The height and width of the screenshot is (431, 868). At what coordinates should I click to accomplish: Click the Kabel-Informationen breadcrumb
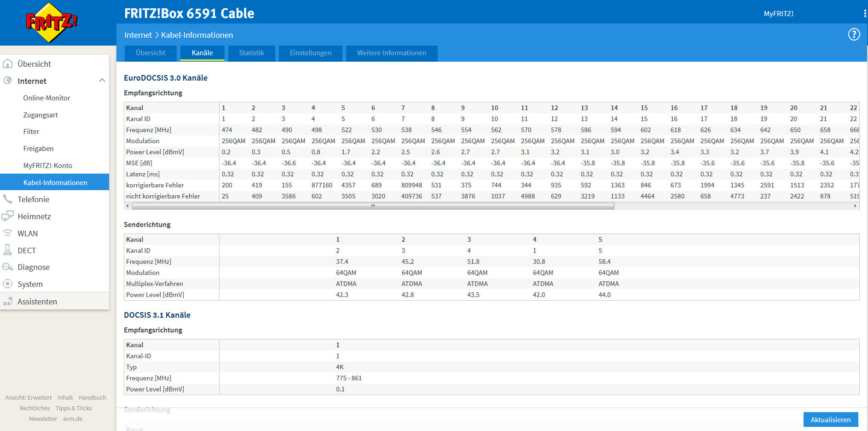pos(197,35)
